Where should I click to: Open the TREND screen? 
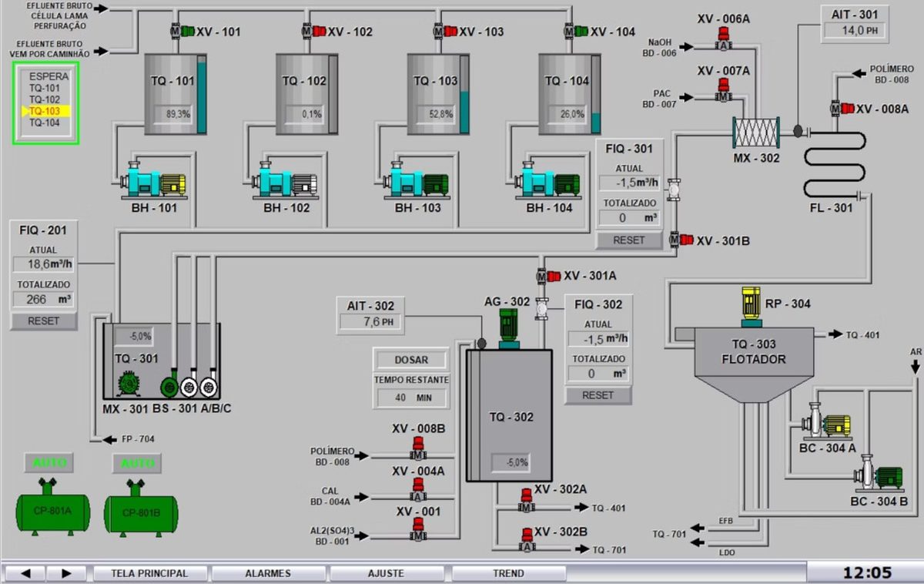[x=508, y=573]
